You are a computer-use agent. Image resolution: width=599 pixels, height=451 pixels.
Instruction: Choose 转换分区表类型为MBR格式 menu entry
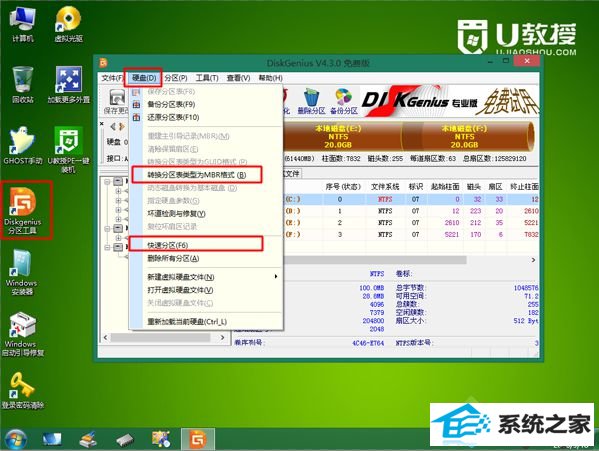coord(197,175)
